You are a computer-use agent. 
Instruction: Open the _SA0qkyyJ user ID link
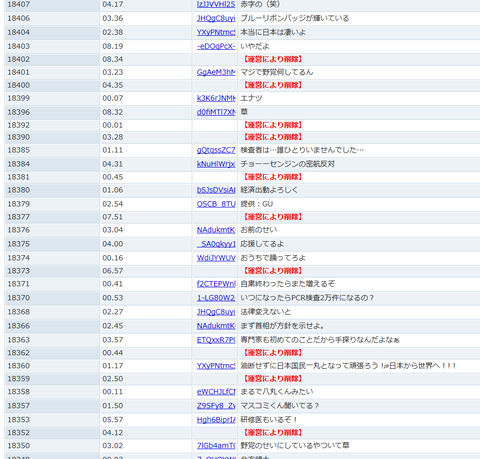(x=216, y=244)
